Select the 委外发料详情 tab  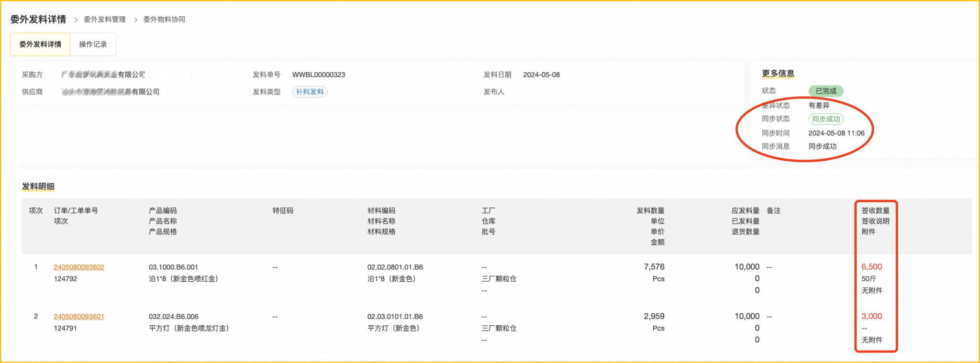40,44
